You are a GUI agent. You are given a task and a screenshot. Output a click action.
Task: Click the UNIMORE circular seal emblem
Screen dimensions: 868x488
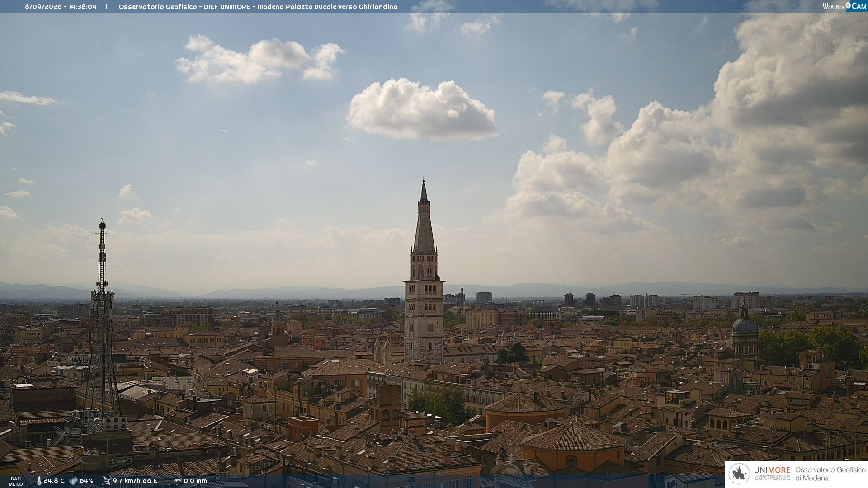pos(739,474)
